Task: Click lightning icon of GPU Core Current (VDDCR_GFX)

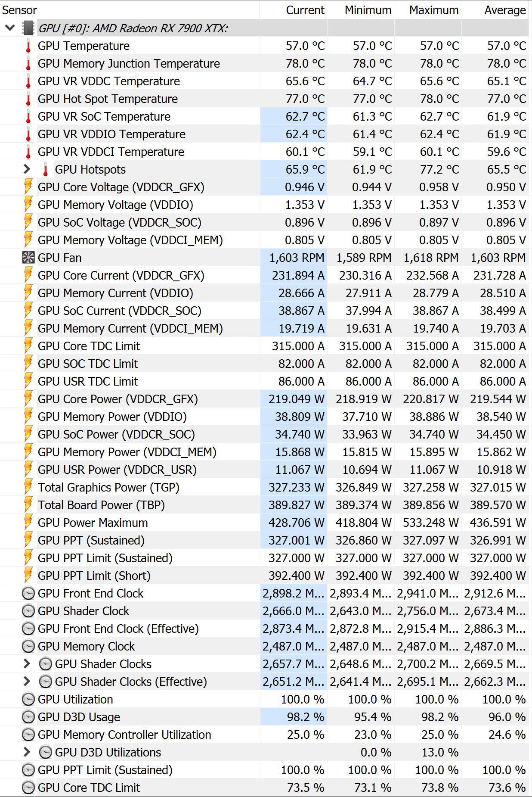Action: pos(28,275)
